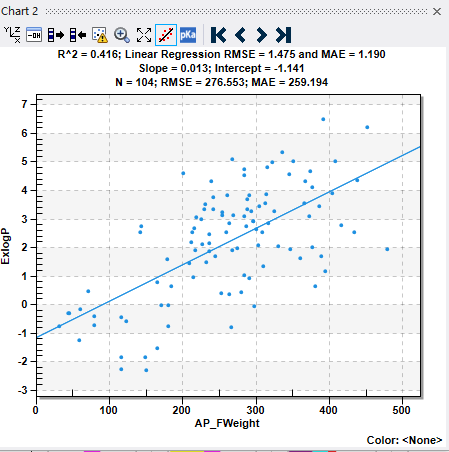449x452 pixels.
Task: Close the Chart 2 panel
Action: tap(437, 12)
